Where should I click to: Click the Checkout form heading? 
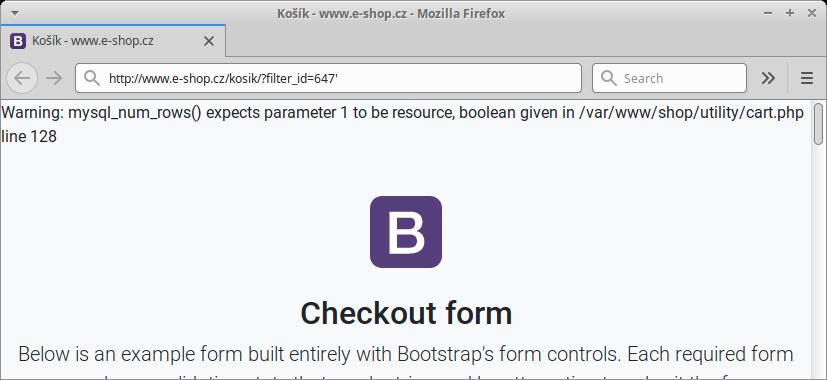point(406,313)
